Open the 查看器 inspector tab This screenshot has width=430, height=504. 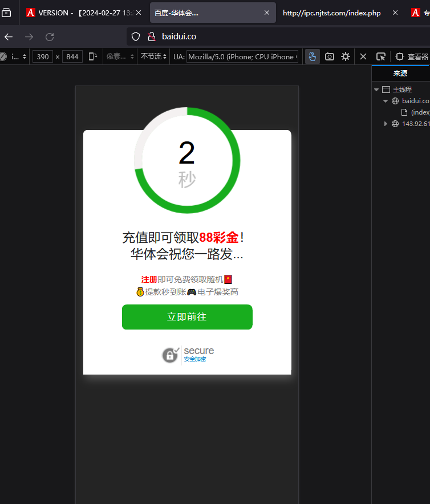(x=412, y=56)
